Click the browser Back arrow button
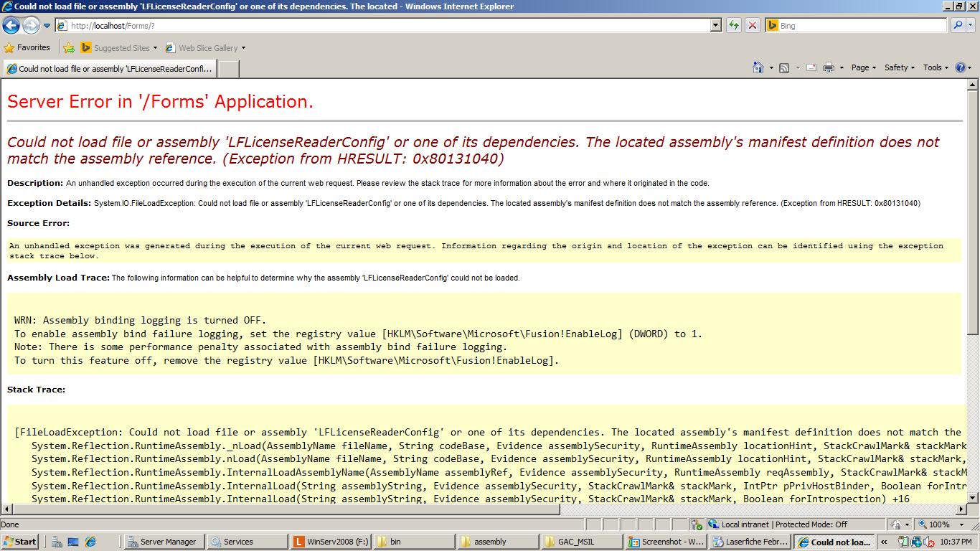The image size is (980, 551). point(11,26)
